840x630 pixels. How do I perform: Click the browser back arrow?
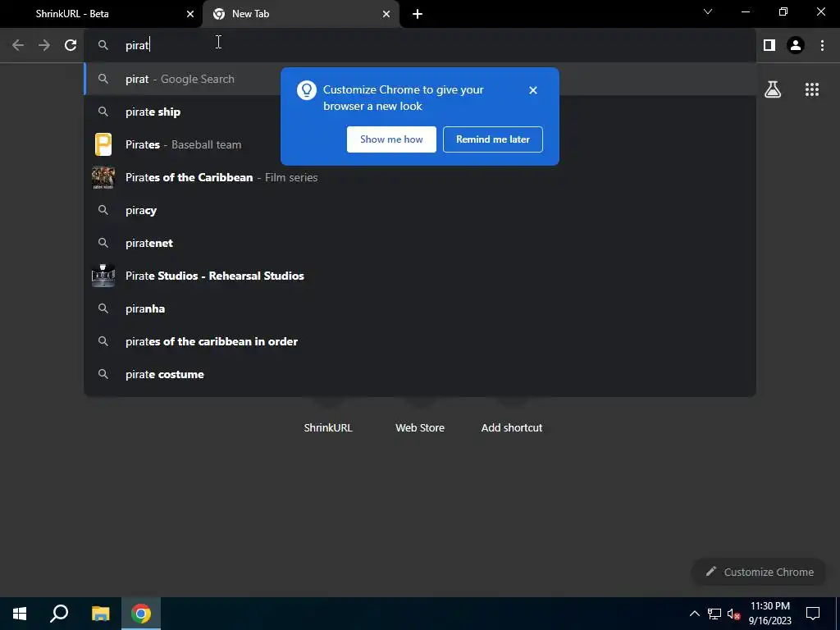click(x=18, y=45)
